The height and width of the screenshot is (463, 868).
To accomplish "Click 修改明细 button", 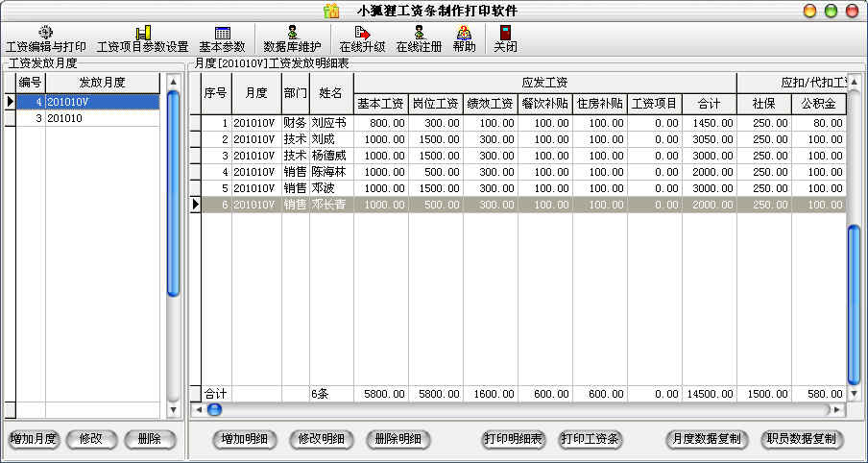I will [321, 439].
